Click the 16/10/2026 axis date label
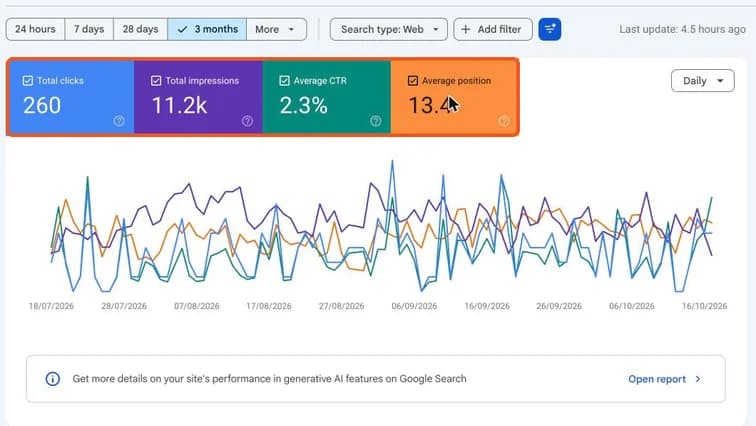Image resolution: width=756 pixels, height=426 pixels. coord(704,306)
